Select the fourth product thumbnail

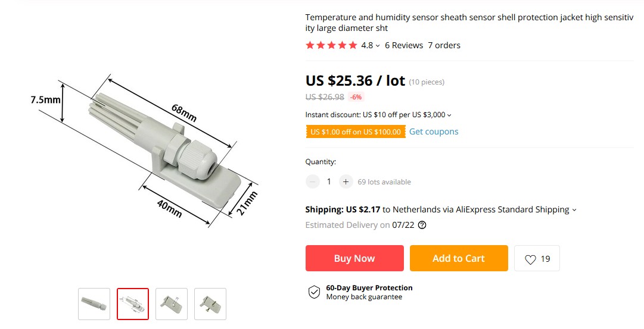210,303
